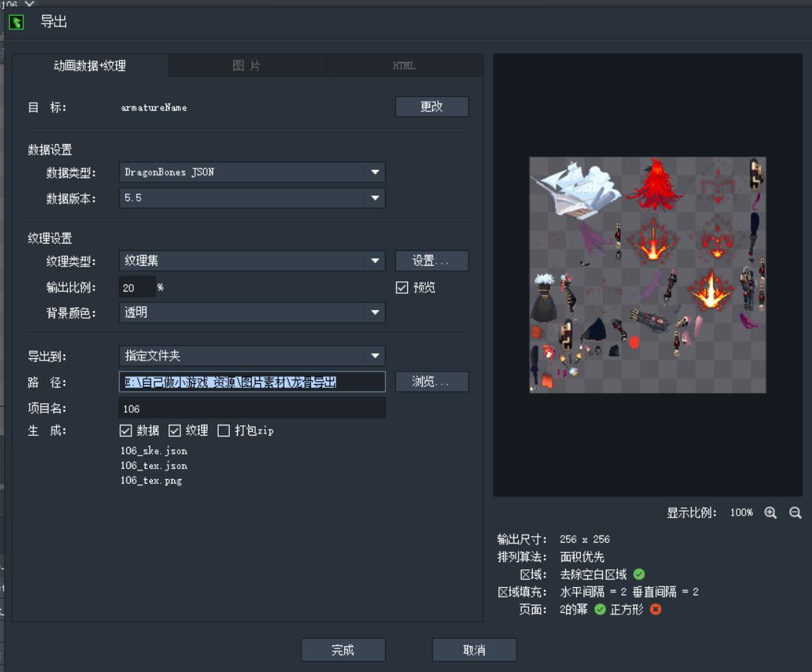Click 完成 finish button

pos(343,650)
